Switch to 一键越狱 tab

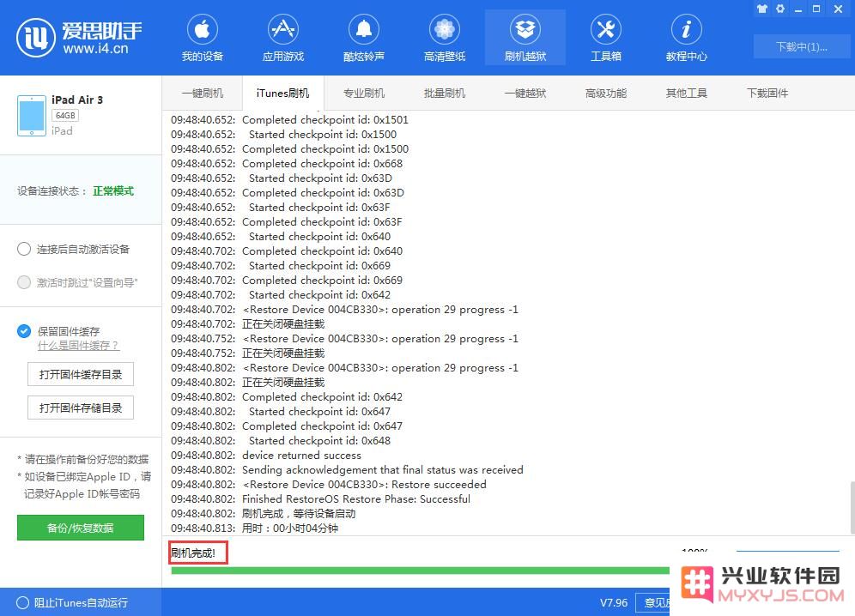pos(525,94)
